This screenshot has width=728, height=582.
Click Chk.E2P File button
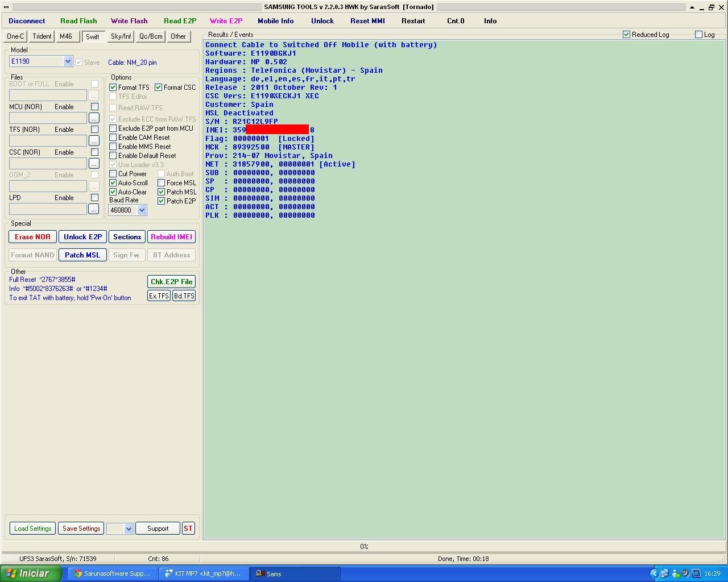pyautogui.click(x=171, y=282)
